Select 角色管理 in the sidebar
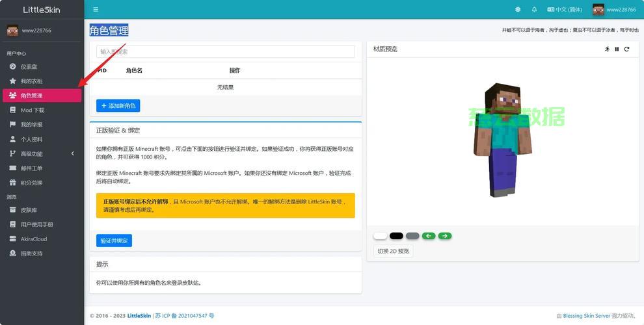 tap(42, 96)
